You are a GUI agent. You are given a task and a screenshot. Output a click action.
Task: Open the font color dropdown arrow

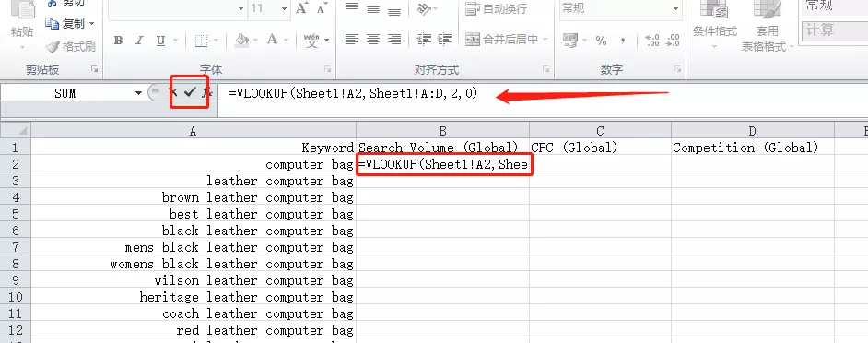[287, 41]
